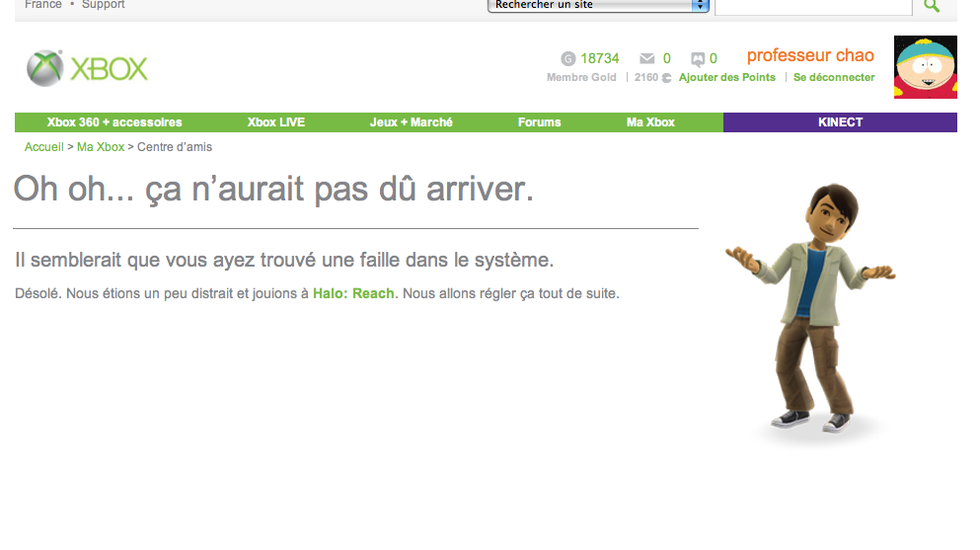Go to the Forums menu
Image resolution: width=980 pixels, height=550 pixels.
click(x=539, y=122)
